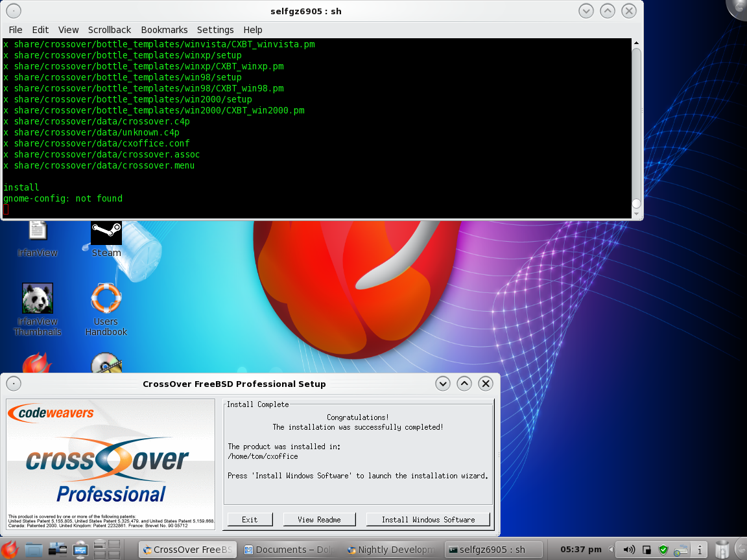Open the File menu in terminal
This screenshot has width=747, height=560.
pyautogui.click(x=16, y=30)
